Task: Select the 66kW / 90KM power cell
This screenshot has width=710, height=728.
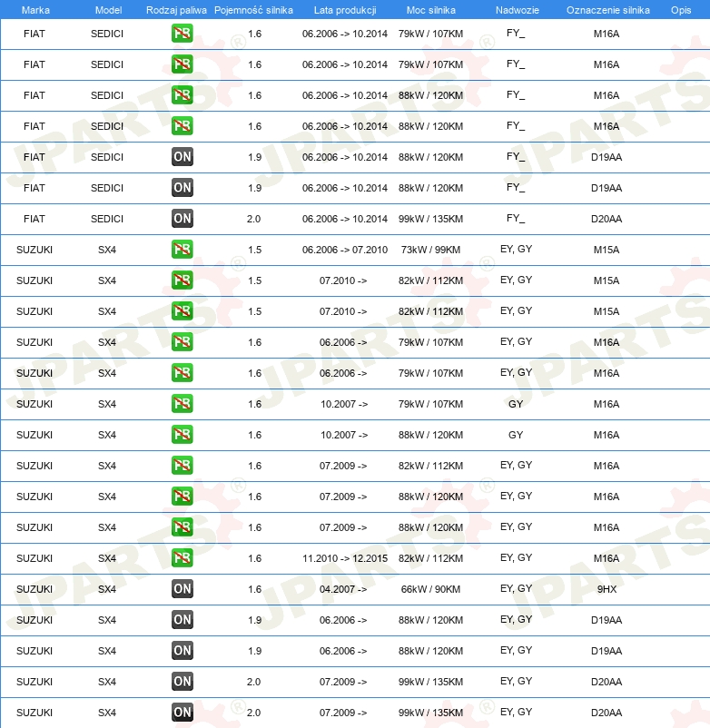Action: [430, 589]
